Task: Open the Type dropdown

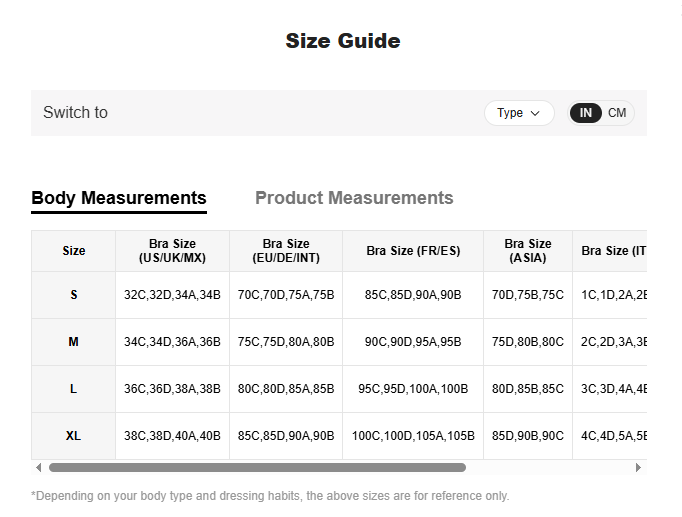Action: click(x=519, y=113)
